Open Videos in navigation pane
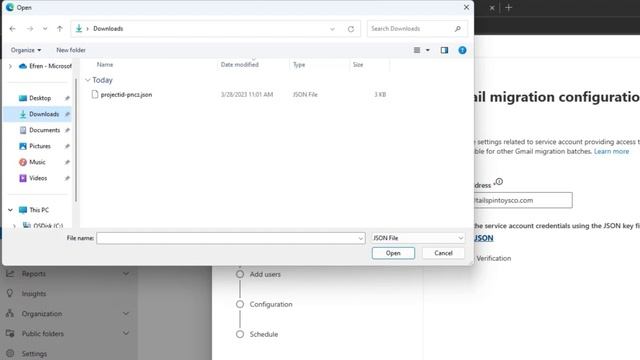 point(38,178)
